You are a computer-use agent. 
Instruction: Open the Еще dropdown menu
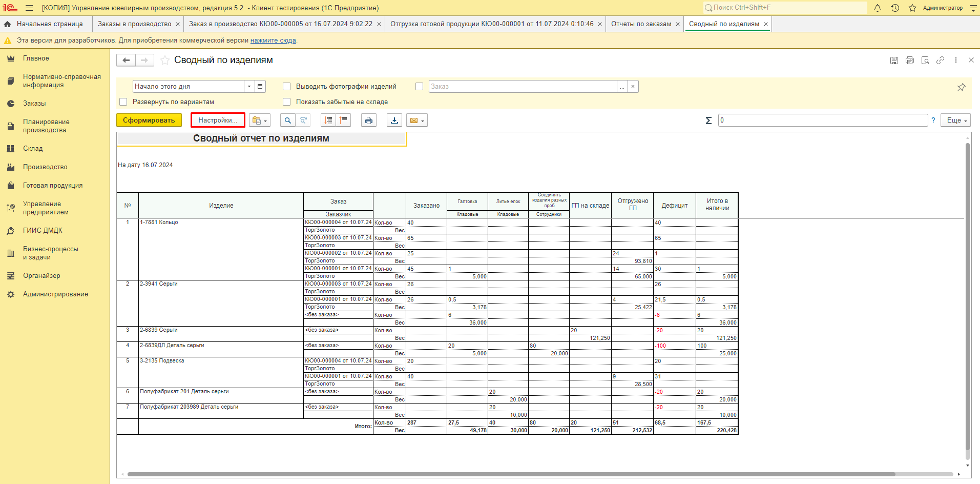point(956,120)
